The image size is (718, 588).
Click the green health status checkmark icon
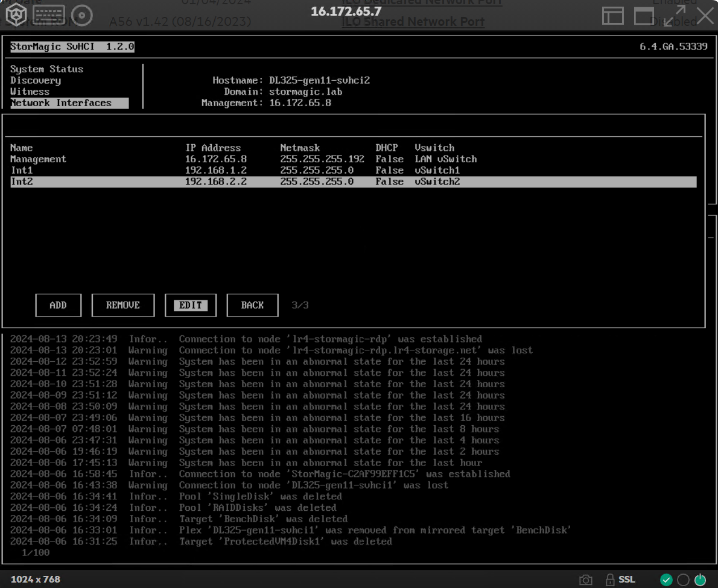pyautogui.click(x=666, y=580)
